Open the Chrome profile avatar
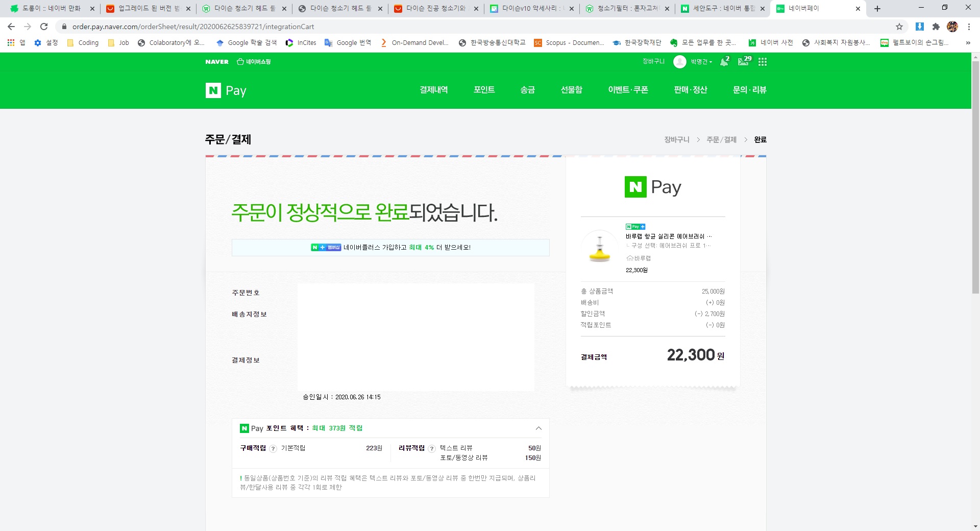 click(952, 27)
